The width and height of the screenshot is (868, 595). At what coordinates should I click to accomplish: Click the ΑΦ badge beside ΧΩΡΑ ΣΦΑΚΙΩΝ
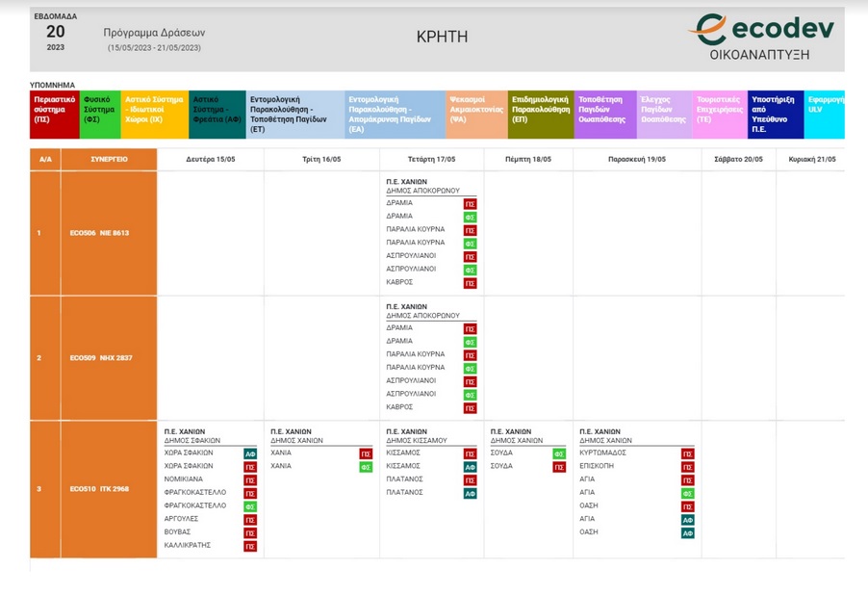250,453
